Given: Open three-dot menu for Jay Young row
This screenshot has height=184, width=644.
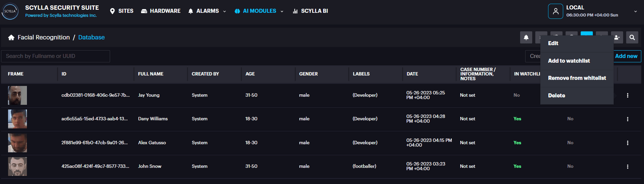Looking at the screenshot, I should 628,95.
